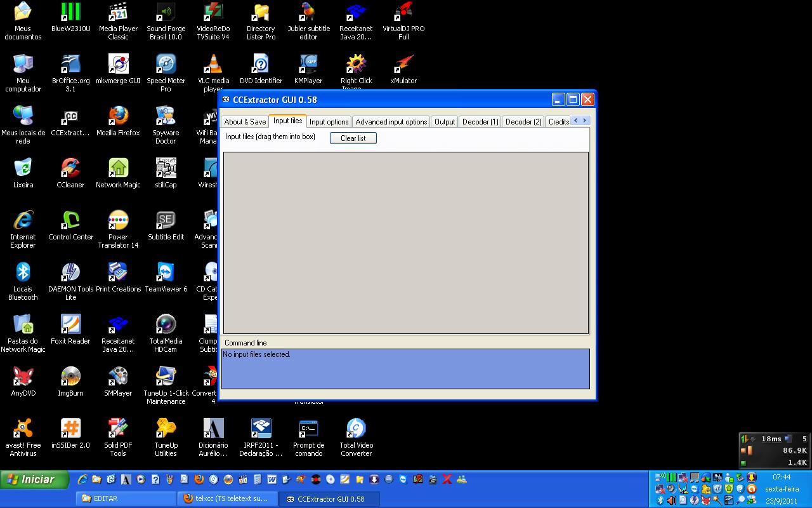Open the Input options tab
The width and height of the screenshot is (812, 508).
click(329, 121)
